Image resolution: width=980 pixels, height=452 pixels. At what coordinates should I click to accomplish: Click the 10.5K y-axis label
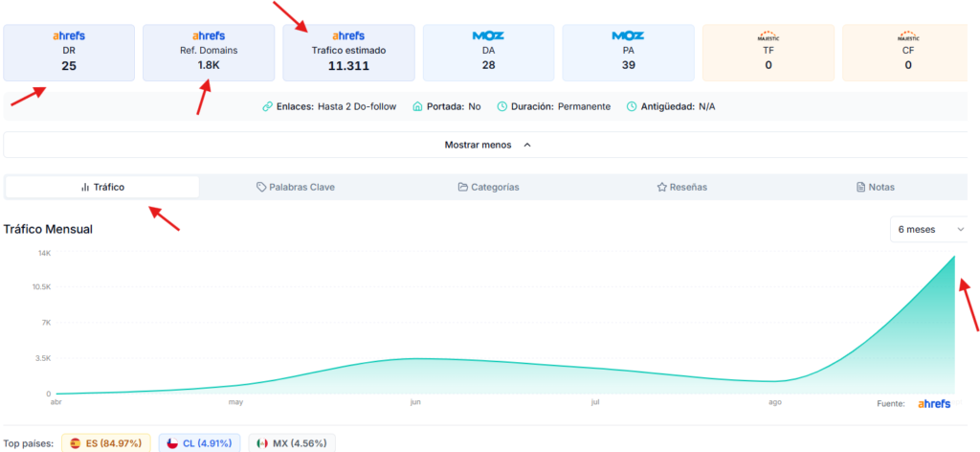pos(41,286)
